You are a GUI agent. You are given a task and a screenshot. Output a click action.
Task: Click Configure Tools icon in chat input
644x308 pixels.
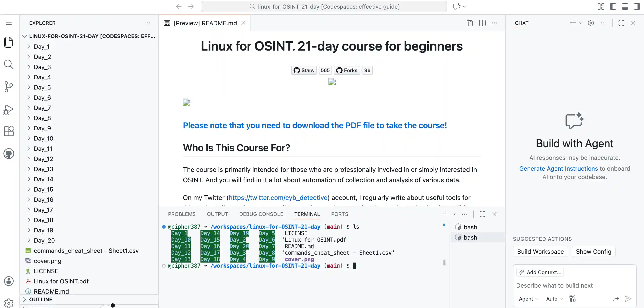[x=572, y=298]
